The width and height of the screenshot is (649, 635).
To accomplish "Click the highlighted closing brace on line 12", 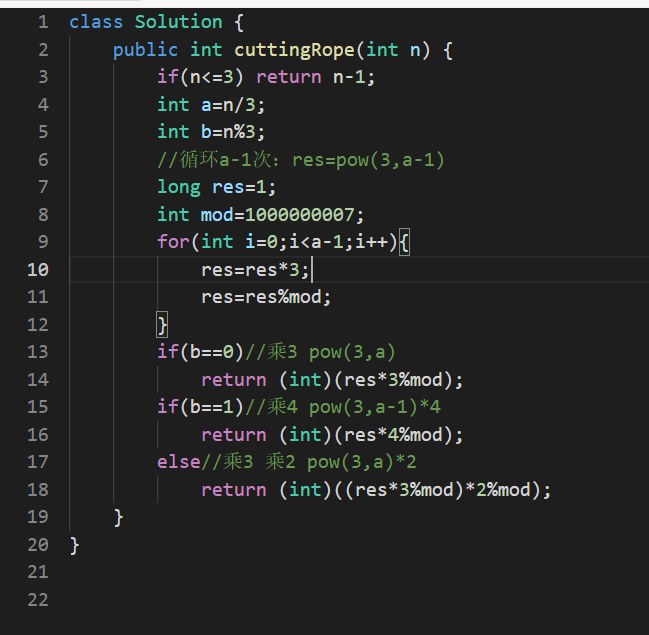I will click(x=162, y=325).
